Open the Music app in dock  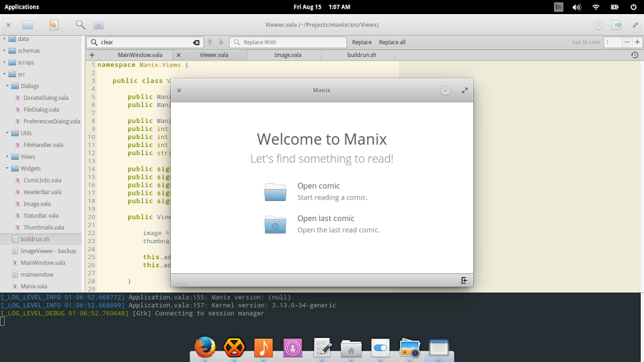tap(264, 348)
